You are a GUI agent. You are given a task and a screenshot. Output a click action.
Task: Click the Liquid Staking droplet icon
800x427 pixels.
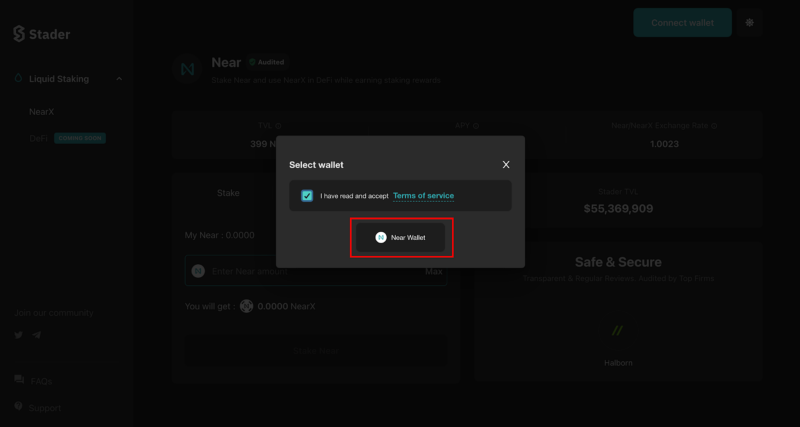point(19,79)
